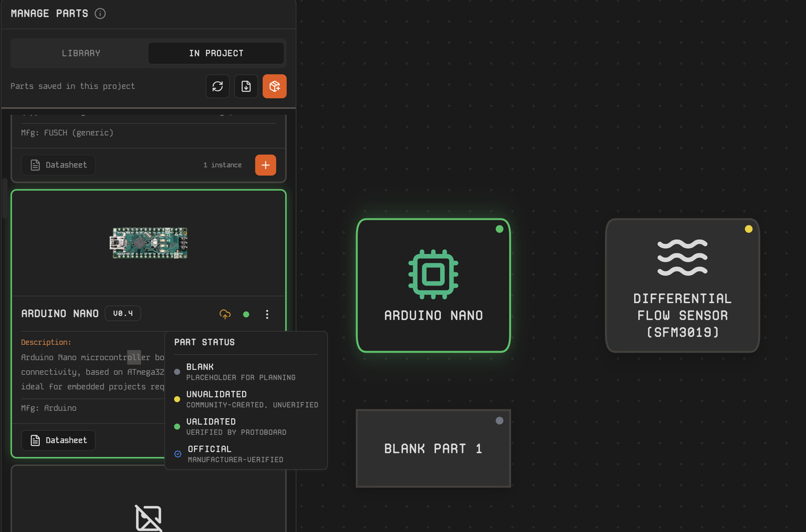Click the gray dot on Blank Part 1 node
Viewport: 806px width, 532px height.
point(499,421)
